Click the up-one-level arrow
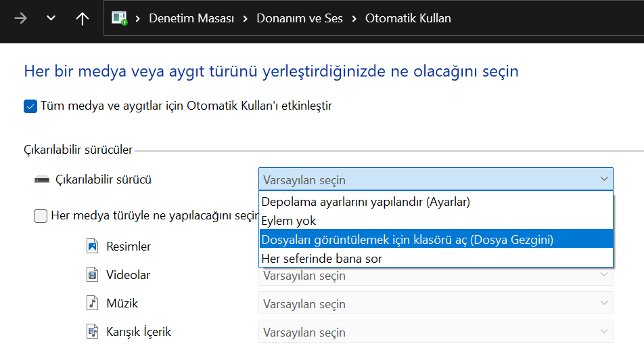Screen dimensions: 644x363 click(x=83, y=18)
